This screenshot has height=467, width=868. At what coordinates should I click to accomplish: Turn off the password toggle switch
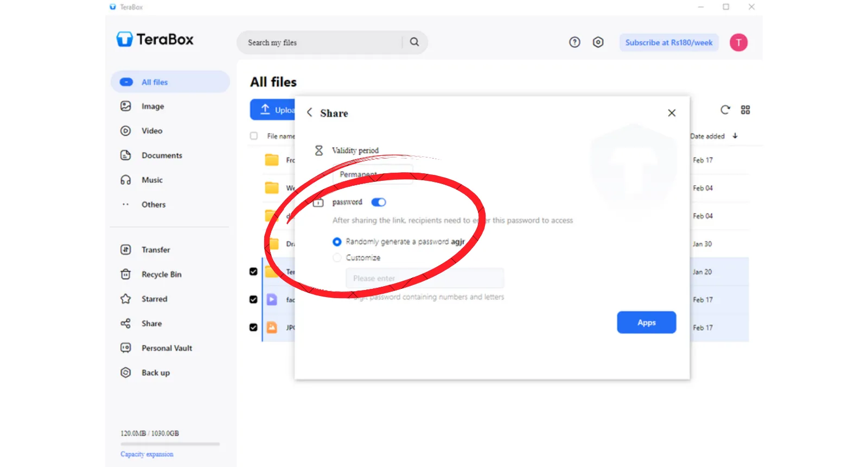tap(378, 202)
